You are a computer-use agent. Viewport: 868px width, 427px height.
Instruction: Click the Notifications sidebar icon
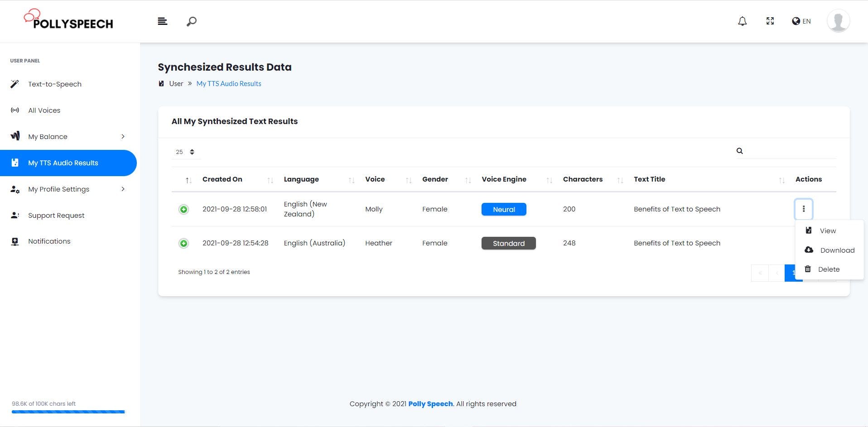pos(15,241)
